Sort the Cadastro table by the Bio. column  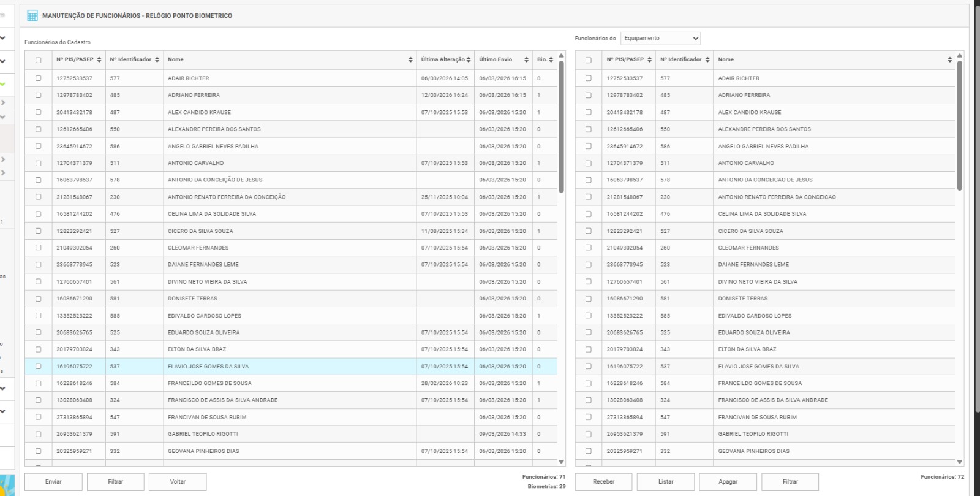[551, 60]
